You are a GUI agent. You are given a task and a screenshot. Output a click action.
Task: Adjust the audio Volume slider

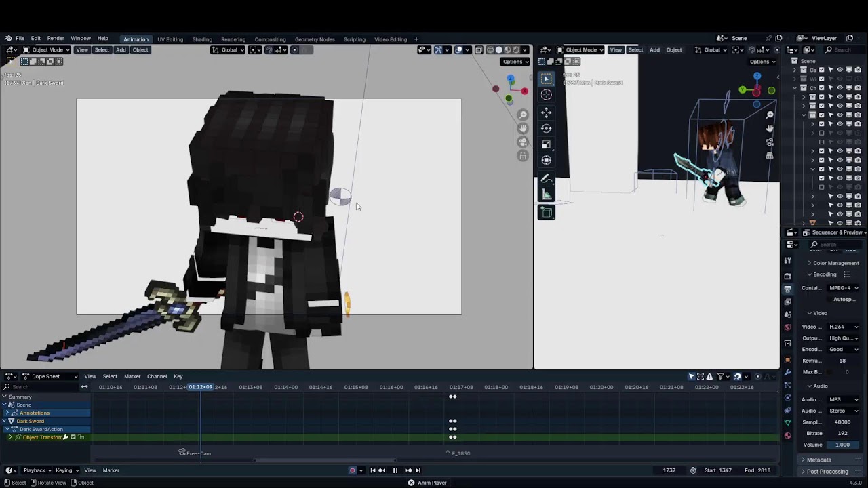tap(843, 445)
